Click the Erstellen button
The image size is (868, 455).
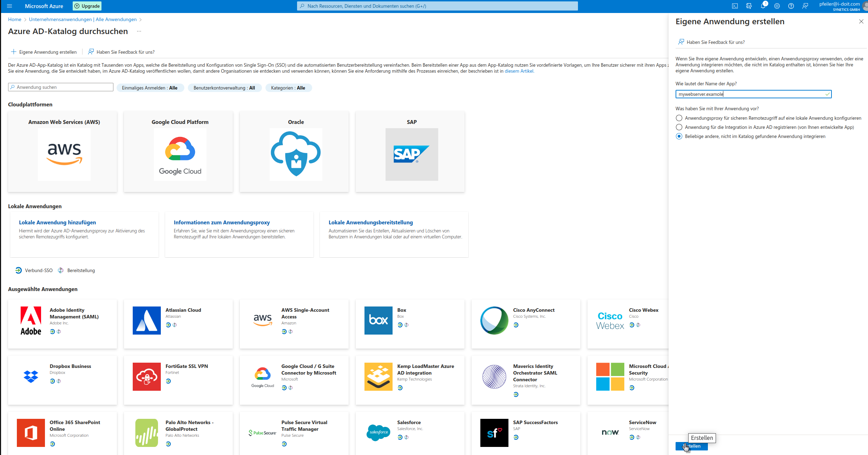[x=691, y=446]
